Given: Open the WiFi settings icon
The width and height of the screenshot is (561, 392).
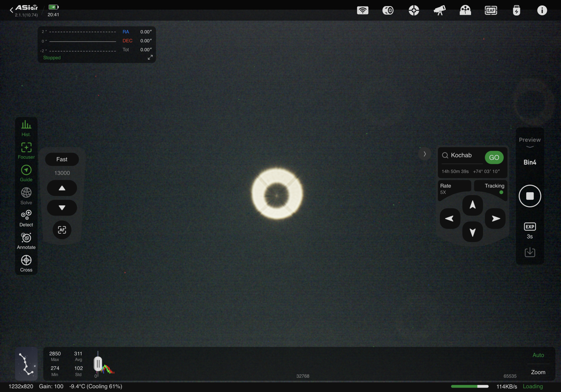Looking at the screenshot, I should click(363, 11).
